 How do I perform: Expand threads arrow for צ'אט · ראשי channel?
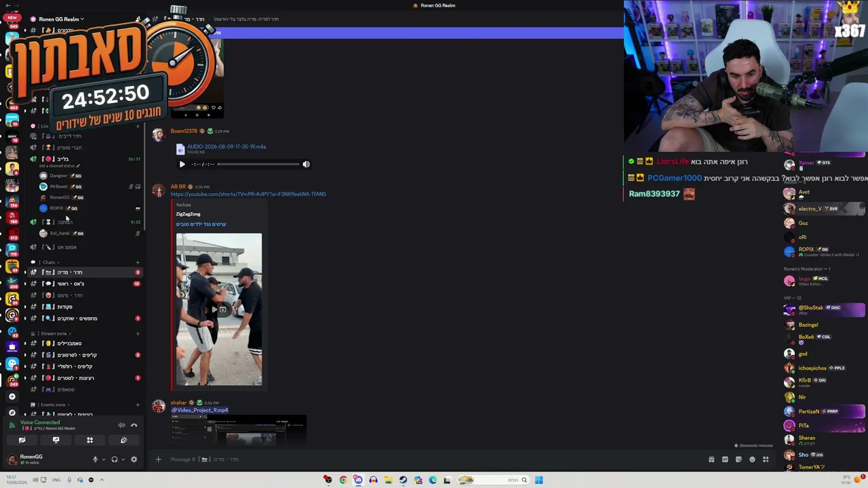(25, 284)
